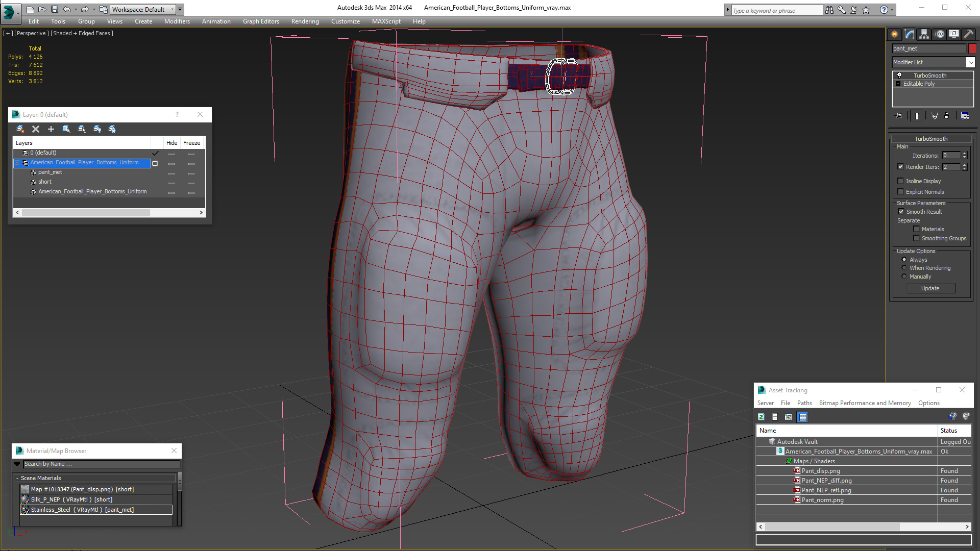Click Select Highlighted Objects and Layers icon
The image size is (980, 551).
tap(66, 129)
